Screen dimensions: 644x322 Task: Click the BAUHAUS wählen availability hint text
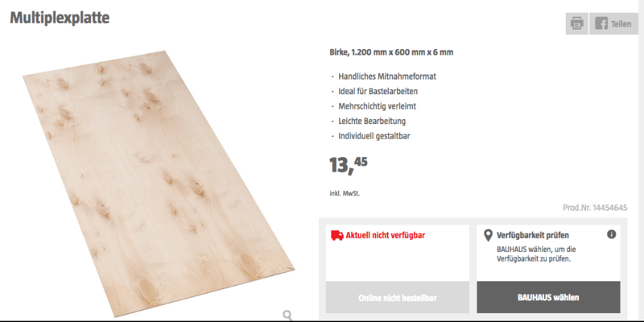535,254
